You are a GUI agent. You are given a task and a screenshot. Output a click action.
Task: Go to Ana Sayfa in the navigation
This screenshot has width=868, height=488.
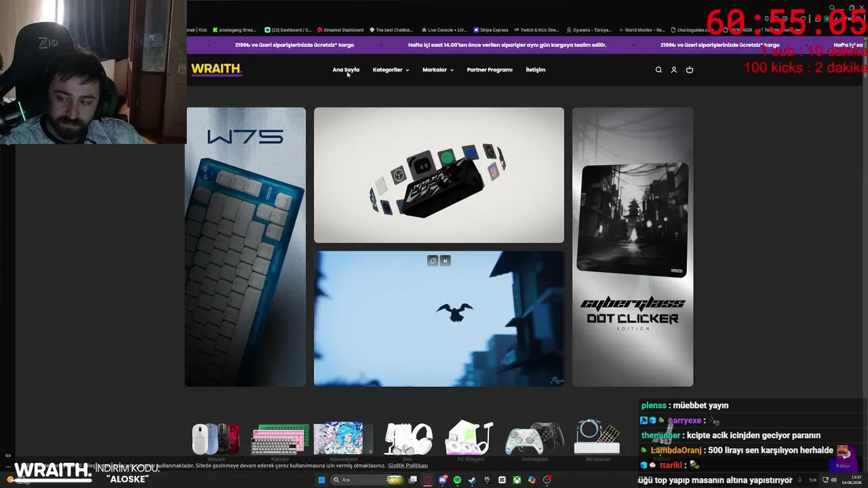pyautogui.click(x=346, y=70)
